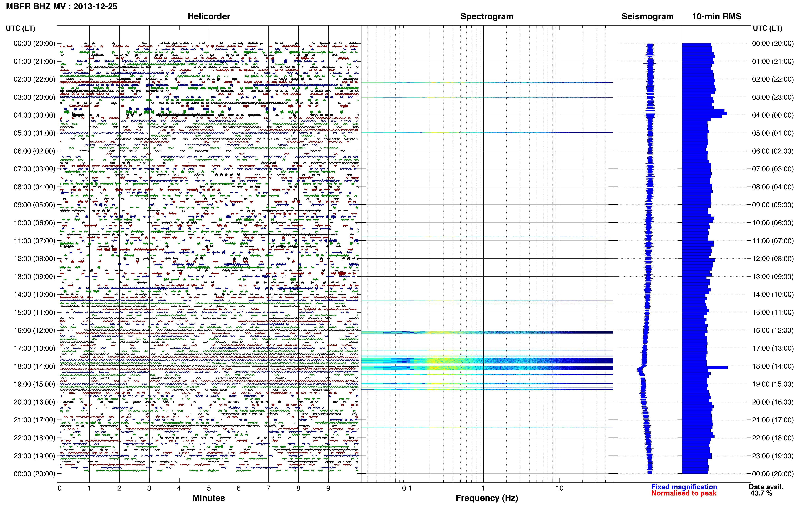
Task: Click the brightest spectrogram band near 18:00
Action: [x=487, y=361]
